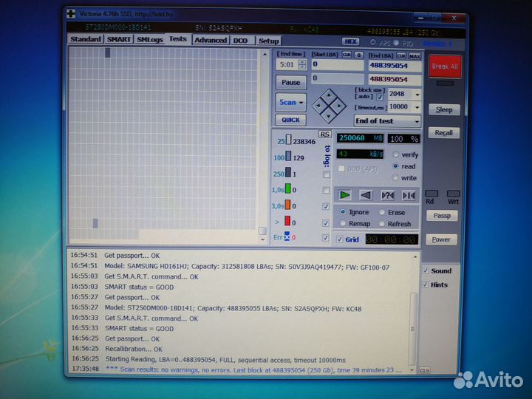
Task: Switch to the DCO tab
Action: point(242,41)
